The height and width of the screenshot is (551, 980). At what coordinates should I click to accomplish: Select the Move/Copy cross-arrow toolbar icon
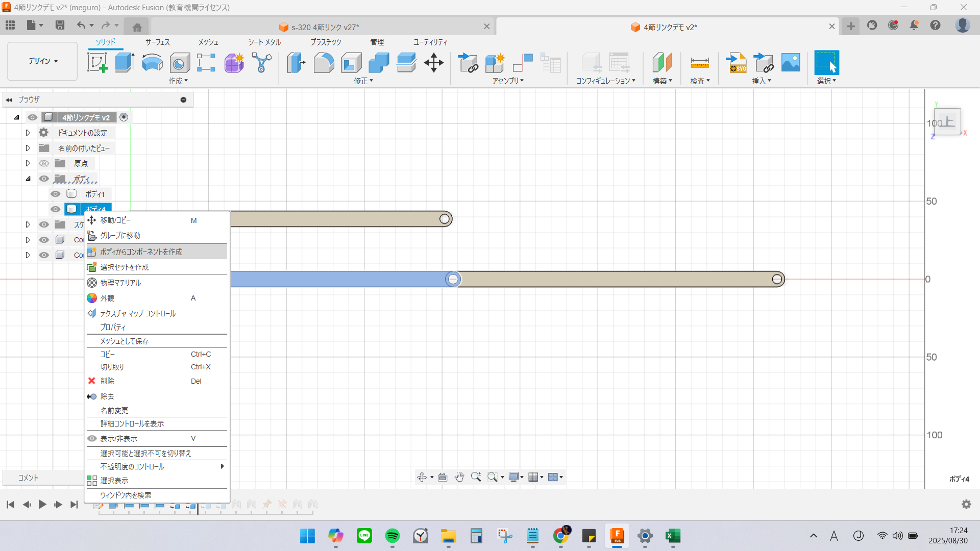tap(434, 63)
